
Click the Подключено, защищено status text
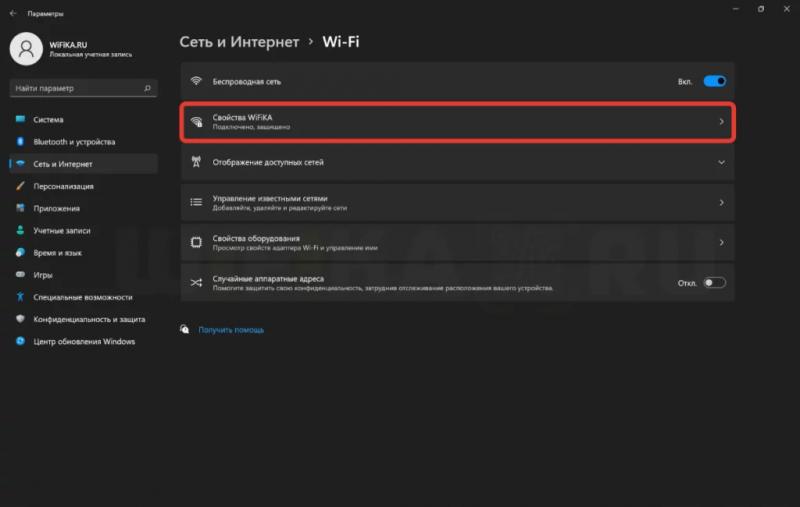tap(251, 127)
